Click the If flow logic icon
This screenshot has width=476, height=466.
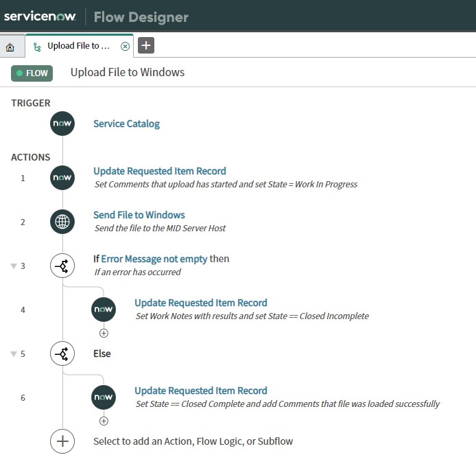coord(62,266)
